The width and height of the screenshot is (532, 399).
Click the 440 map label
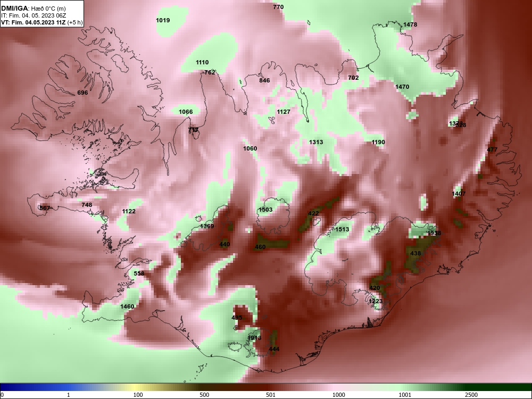[x=225, y=244]
